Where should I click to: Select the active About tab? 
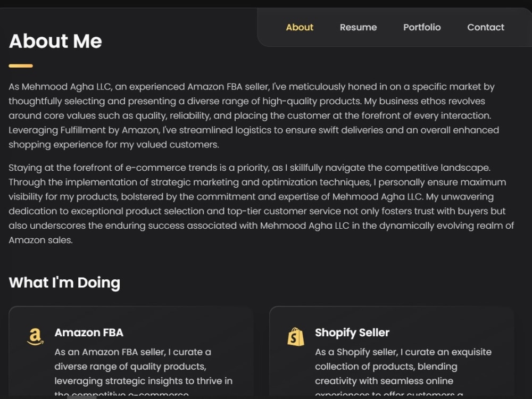pyautogui.click(x=299, y=27)
